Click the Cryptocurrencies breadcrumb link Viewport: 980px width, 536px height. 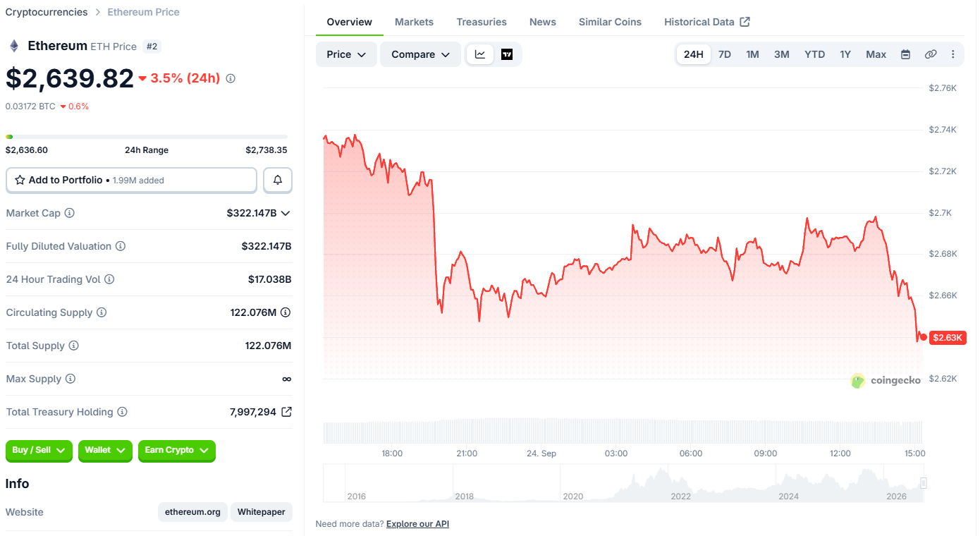click(47, 12)
